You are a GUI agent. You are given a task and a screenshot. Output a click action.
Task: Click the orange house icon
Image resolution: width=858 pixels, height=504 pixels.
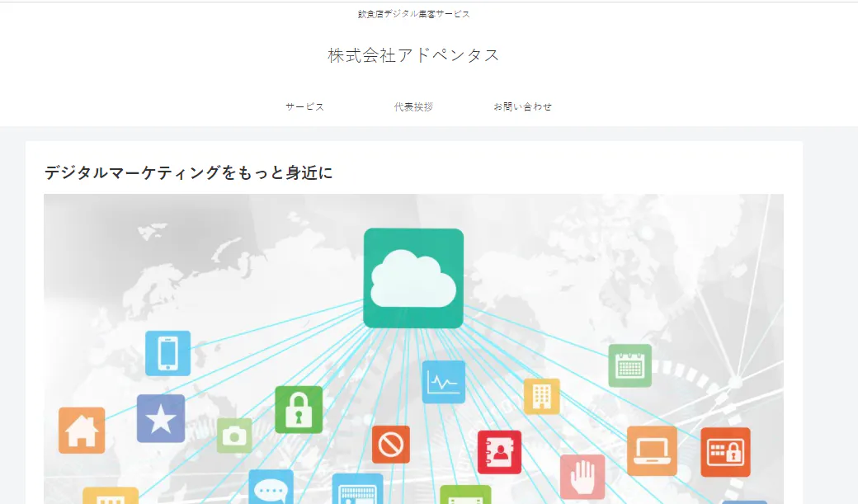pyautogui.click(x=82, y=430)
